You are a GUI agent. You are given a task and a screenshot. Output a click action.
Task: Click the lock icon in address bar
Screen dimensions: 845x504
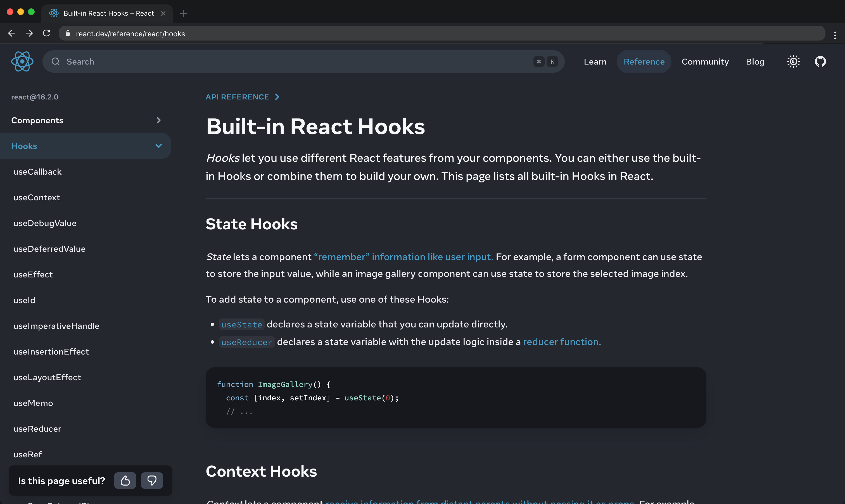tap(68, 33)
